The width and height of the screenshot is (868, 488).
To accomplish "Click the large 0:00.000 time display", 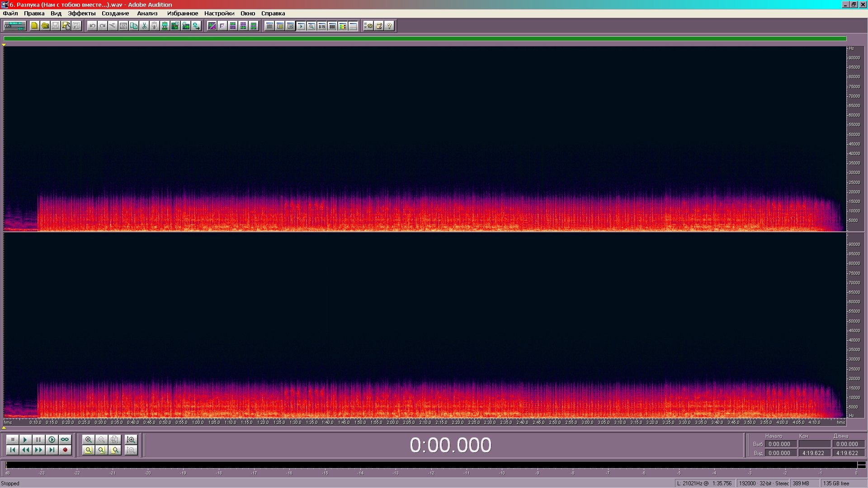I will pos(450,445).
